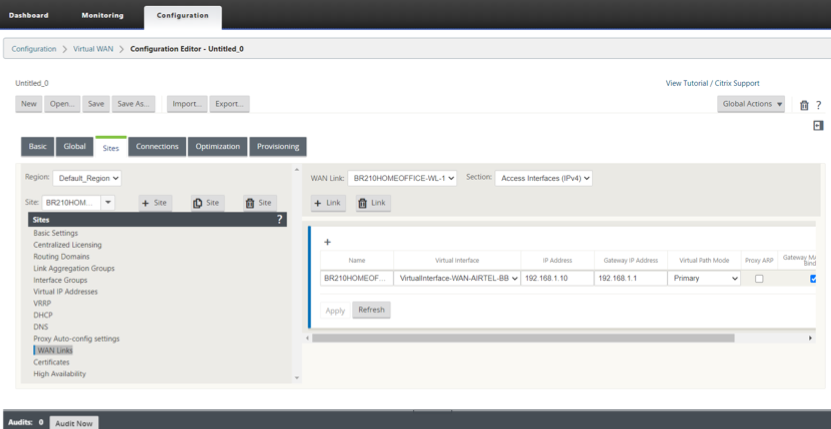Viewport: 831px width, 429px height.
Task: Click the sites list scroll down arrow
Action: pyautogui.click(x=297, y=378)
